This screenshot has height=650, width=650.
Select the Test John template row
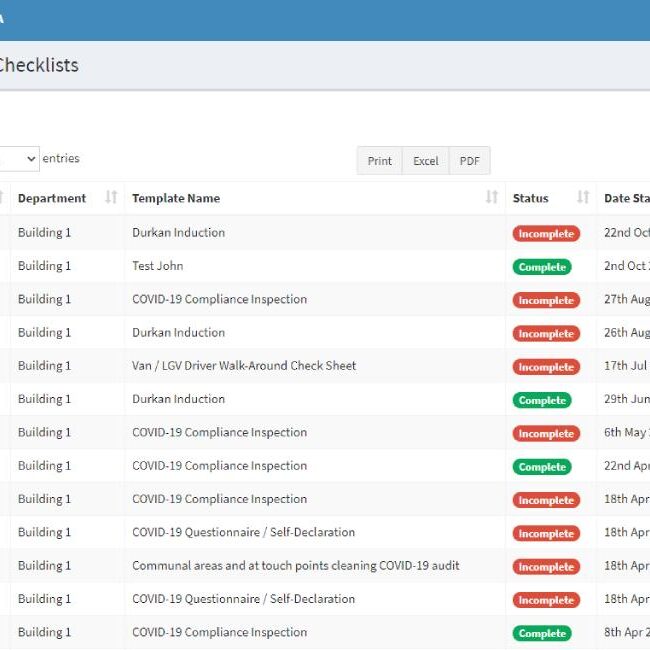158,266
